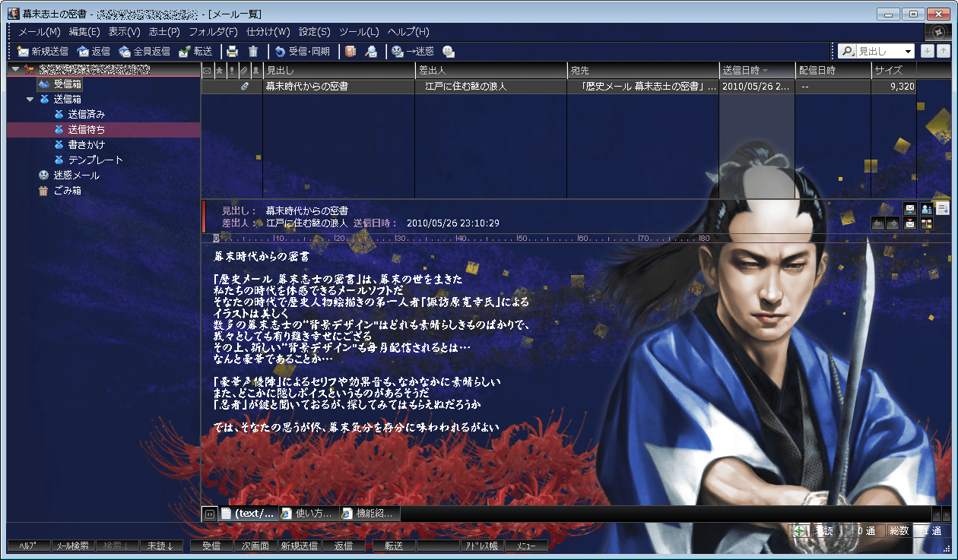Click the search magnifier icon in search box
This screenshot has width=958, height=560.
click(847, 52)
